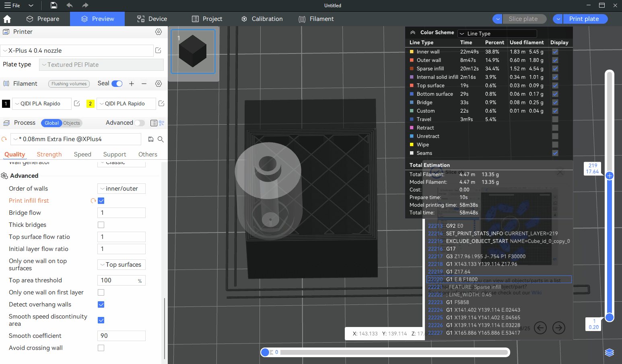This screenshot has height=364, width=622.
Task: Click the Save file icon
Action: [x=54, y=5]
